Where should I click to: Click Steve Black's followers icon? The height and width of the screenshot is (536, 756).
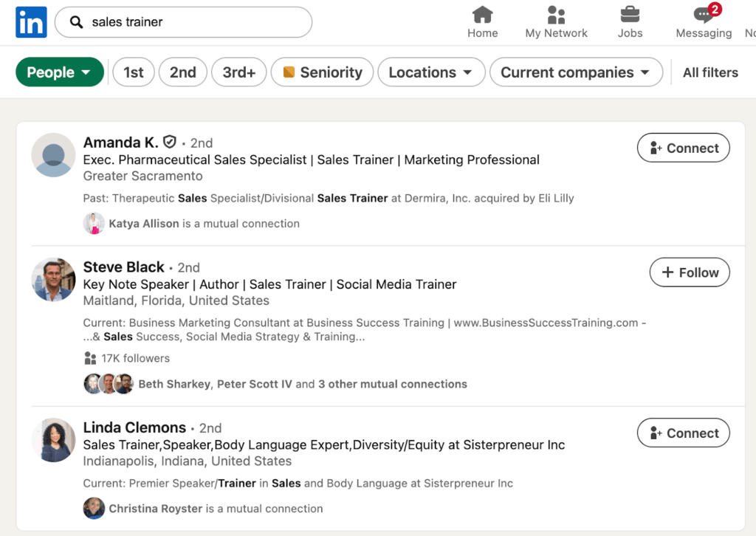coord(90,358)
